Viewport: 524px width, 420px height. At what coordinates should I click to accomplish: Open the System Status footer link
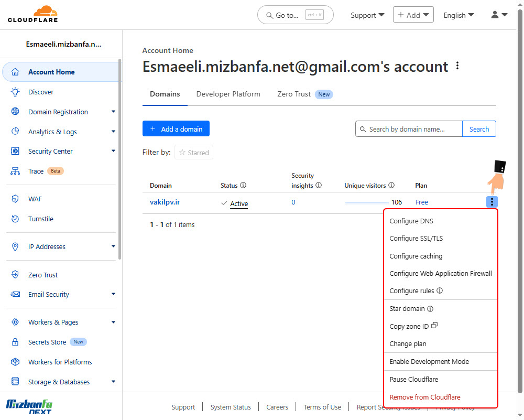pos(231,407)
